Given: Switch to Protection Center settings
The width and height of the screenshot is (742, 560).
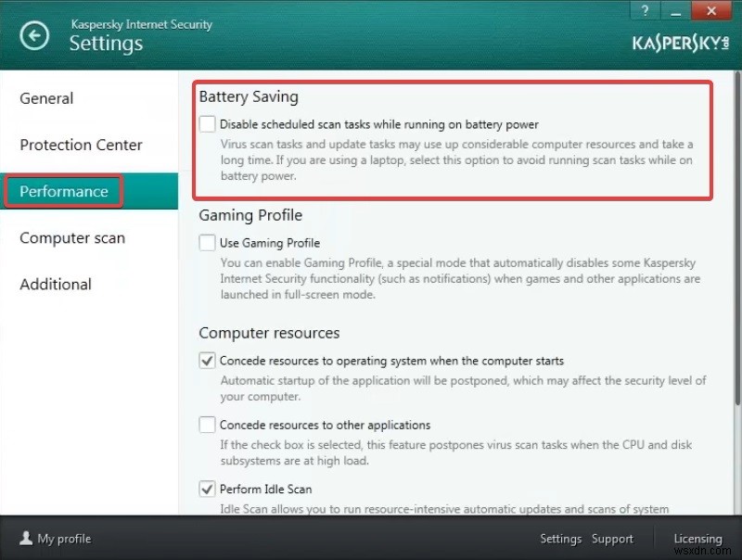Looking at the screenshot, I should 81,145.
